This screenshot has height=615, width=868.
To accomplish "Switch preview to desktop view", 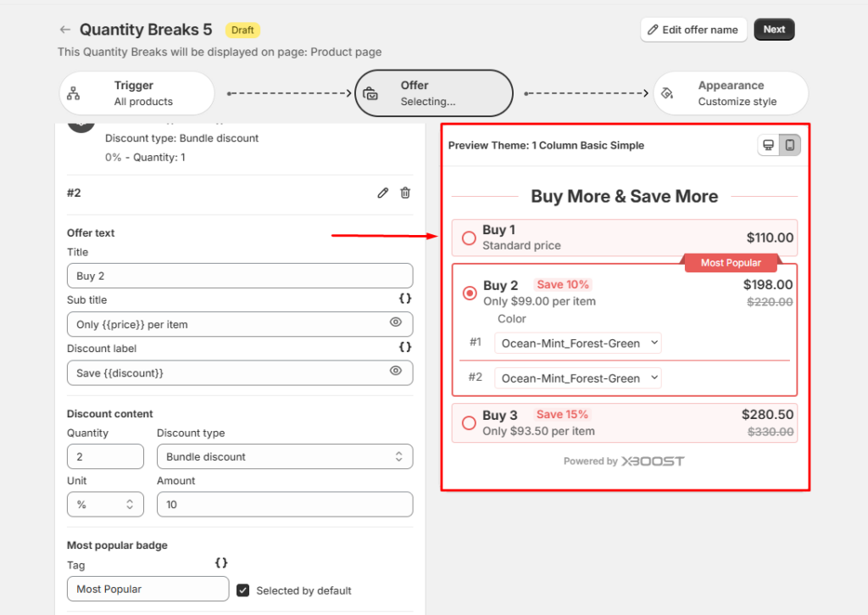I will click(x=769, y=145).
